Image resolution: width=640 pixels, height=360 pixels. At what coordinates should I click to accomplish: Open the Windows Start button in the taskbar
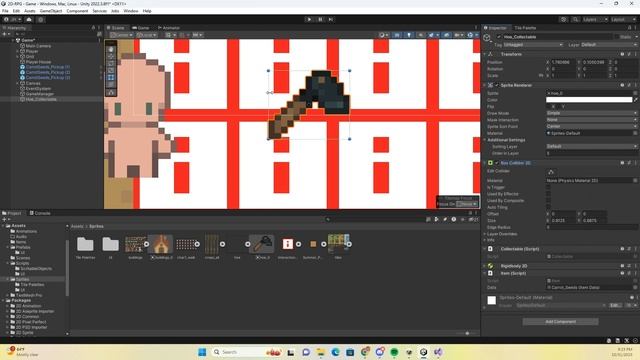[x=202, y=352]
